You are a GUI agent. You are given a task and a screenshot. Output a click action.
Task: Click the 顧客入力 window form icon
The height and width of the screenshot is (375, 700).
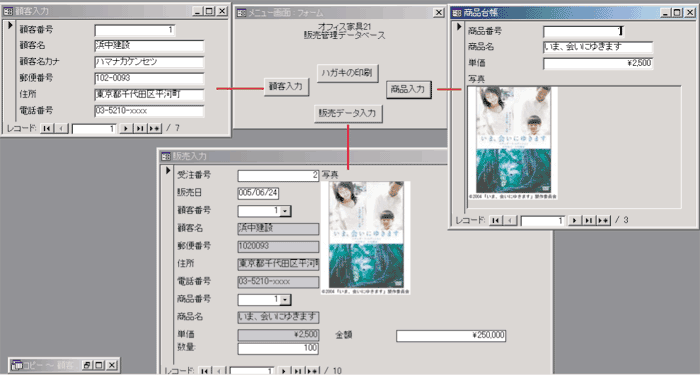(x=8, y=11)
